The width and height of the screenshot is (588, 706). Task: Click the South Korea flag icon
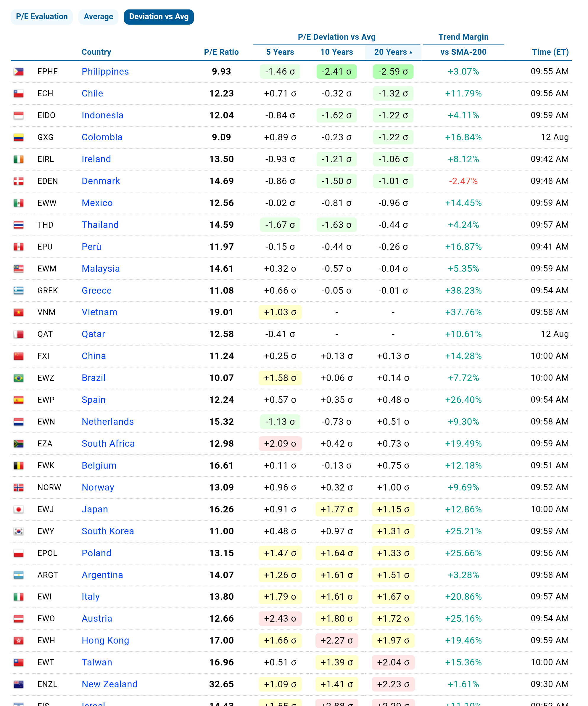click(18, 532)
